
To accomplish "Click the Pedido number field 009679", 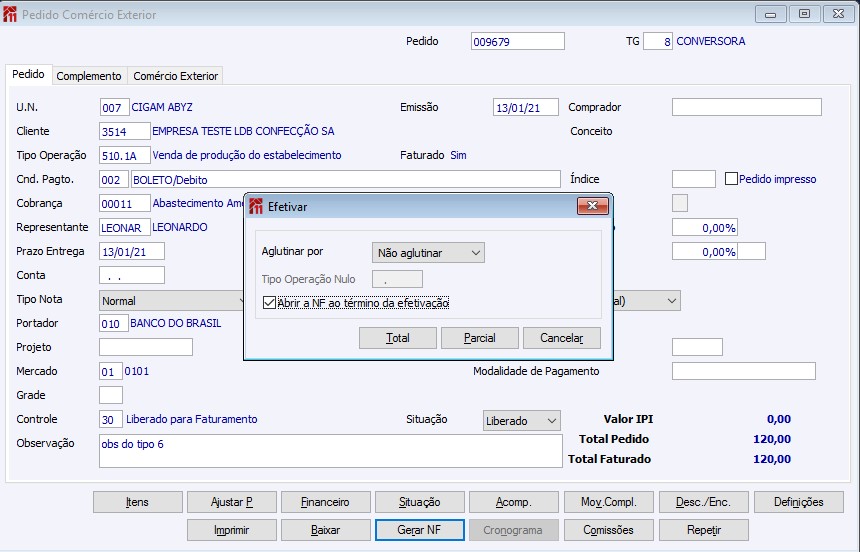I will tap(517, 41).
